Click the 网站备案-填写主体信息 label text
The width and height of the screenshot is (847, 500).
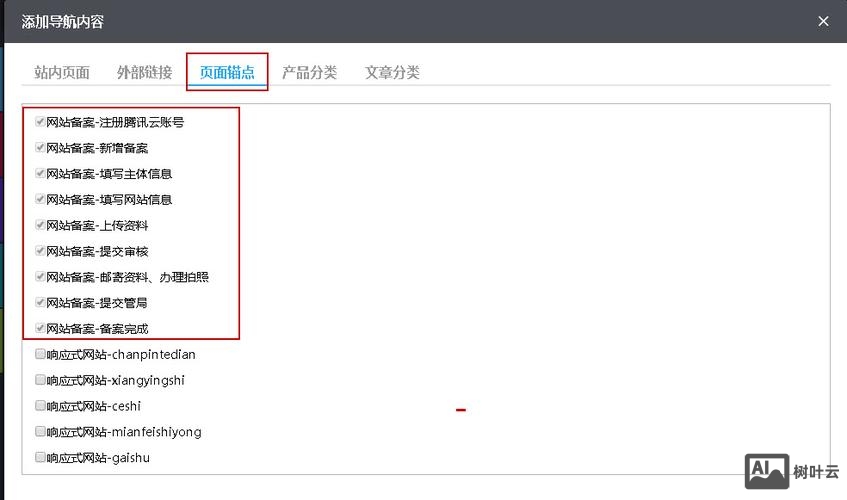pos(109,174)
